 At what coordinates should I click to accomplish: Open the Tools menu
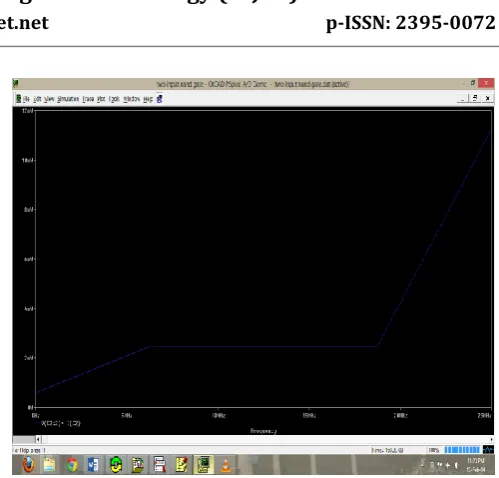tap(114, 99)
